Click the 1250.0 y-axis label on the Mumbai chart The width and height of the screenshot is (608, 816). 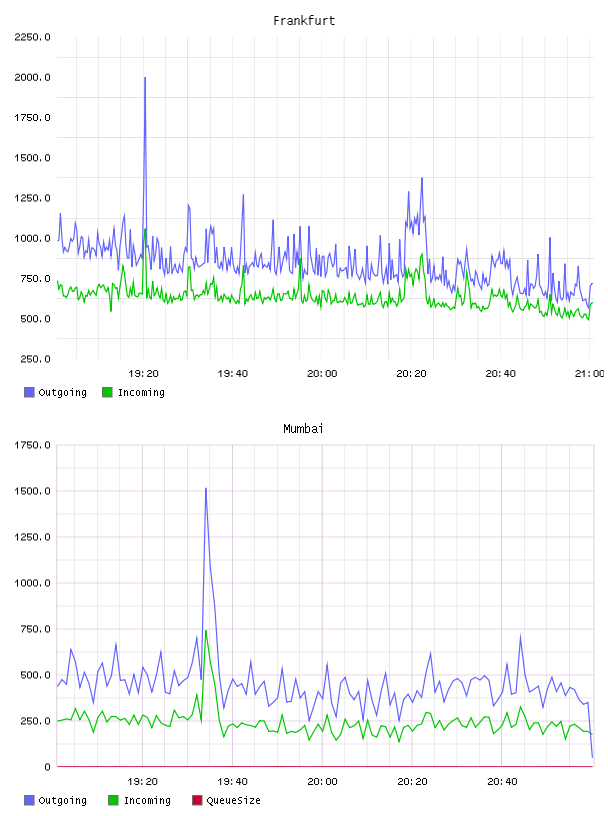(x=32, y=537)
